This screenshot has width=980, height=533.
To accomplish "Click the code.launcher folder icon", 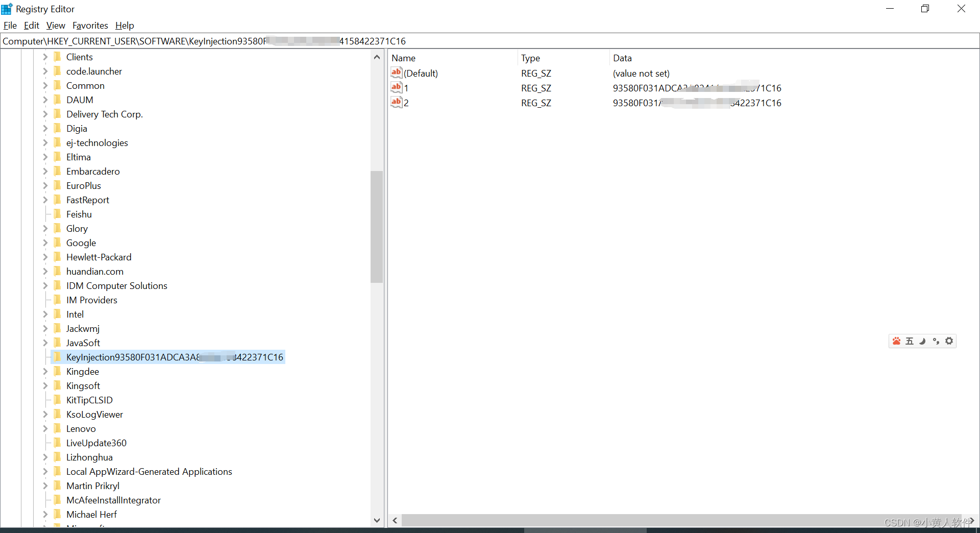I will coord(57,71).
